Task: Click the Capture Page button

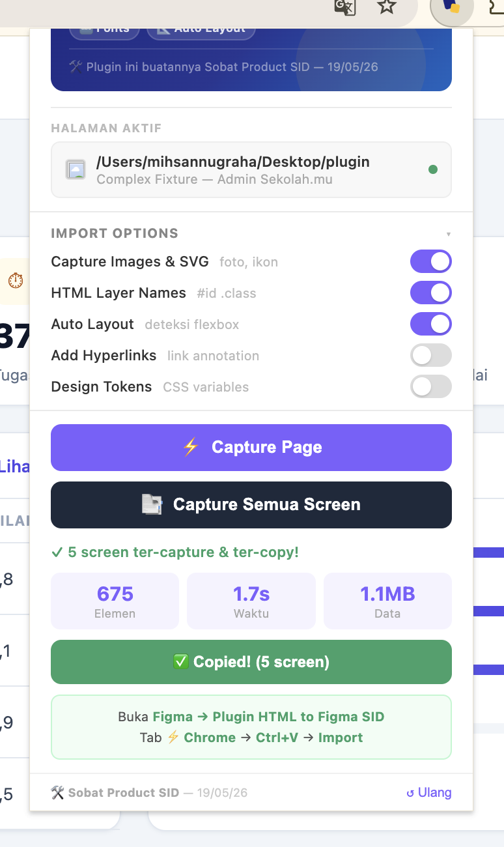Action: click(x=251, y=448)
